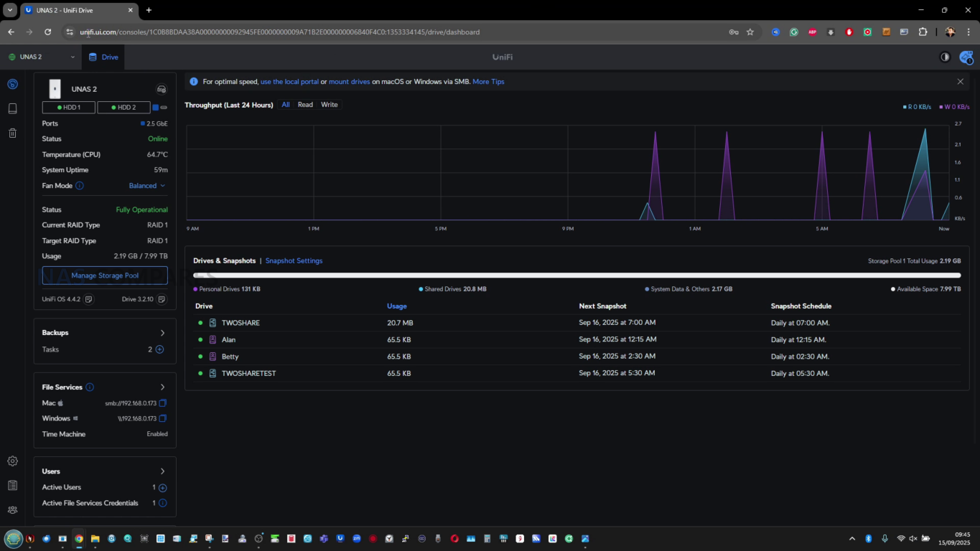Image resolution: width=980 pixels, height=551 pixels.
Task: Click the Active File Services Credentials info icon
Action: pyautogui.click(x=162, y=503)
